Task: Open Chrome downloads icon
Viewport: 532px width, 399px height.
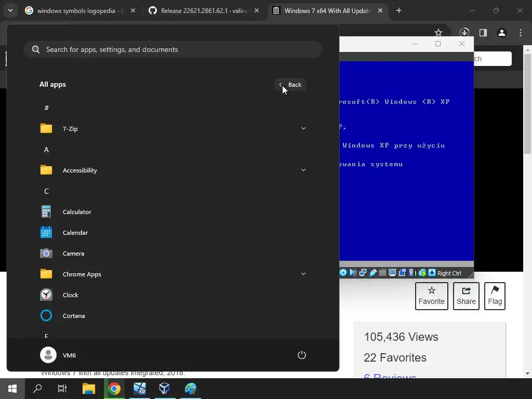Action: click(464, 33)
